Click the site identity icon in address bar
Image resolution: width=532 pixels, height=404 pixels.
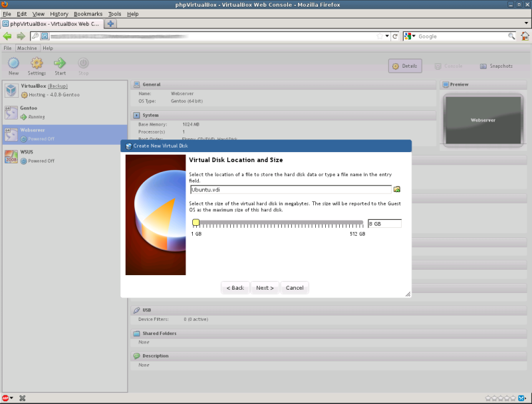45,36
